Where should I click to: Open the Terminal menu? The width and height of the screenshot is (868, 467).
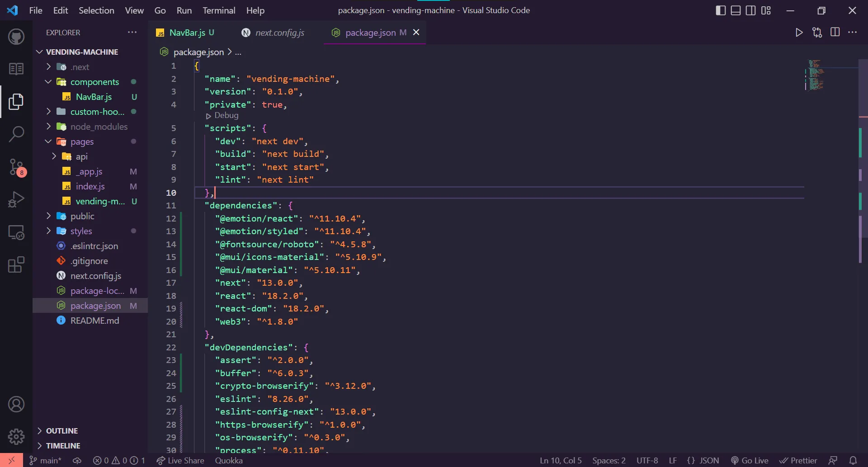pos(219,10)
